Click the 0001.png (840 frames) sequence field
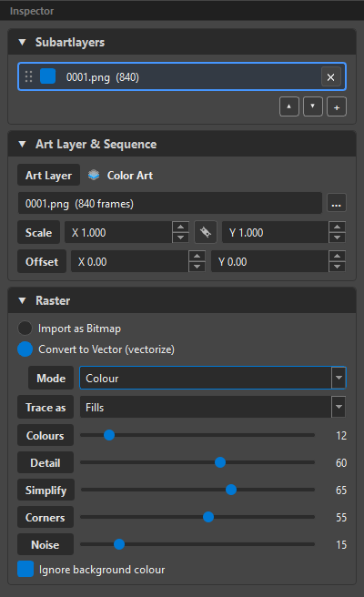This screenshot has height=597, width=364. (x=170, y=204)
